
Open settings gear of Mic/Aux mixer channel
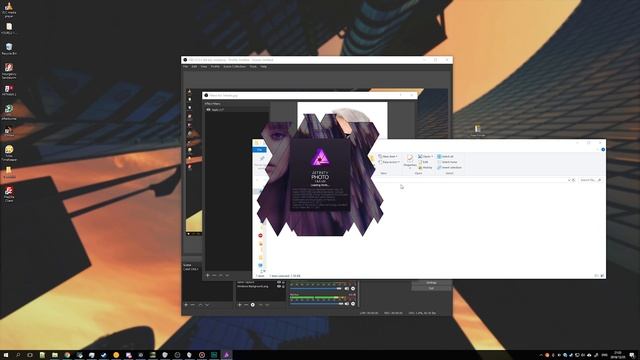tap(353, 304)
